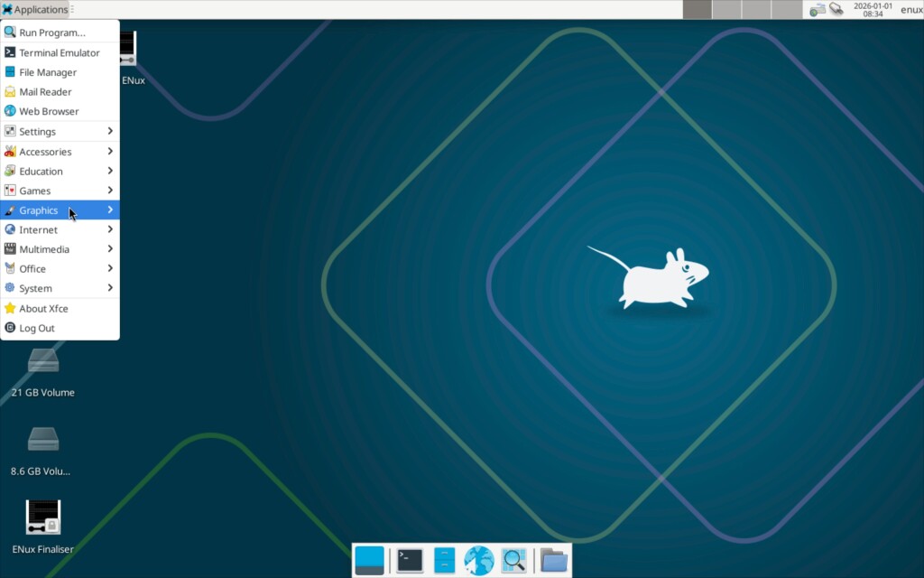Select the 8.6 GB Volume drive icon
Screen dimensions: 924x578
coord(43,452)
